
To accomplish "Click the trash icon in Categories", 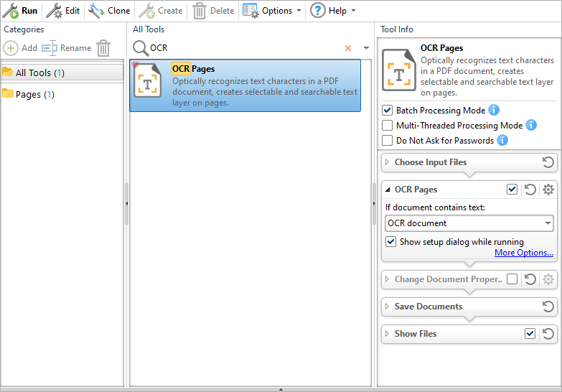I will click(103, 48).
